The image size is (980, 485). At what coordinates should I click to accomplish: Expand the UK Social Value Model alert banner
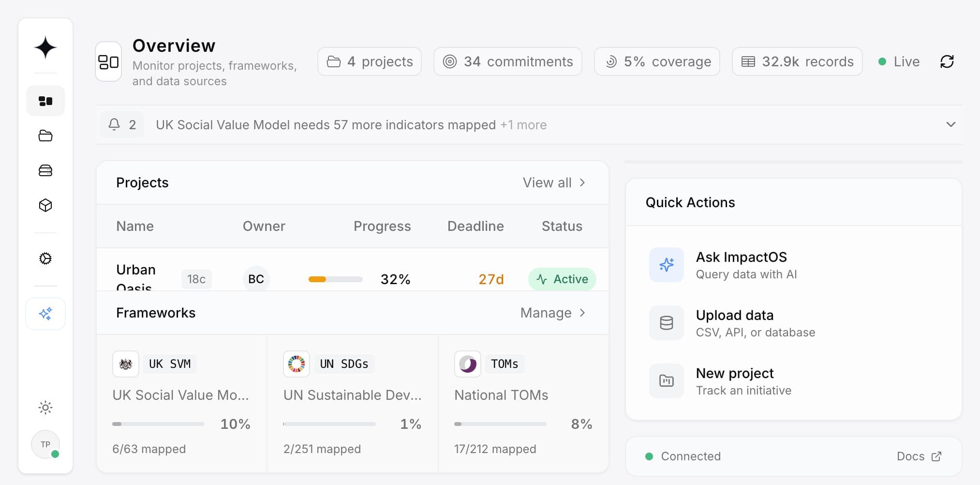[950, 124]
